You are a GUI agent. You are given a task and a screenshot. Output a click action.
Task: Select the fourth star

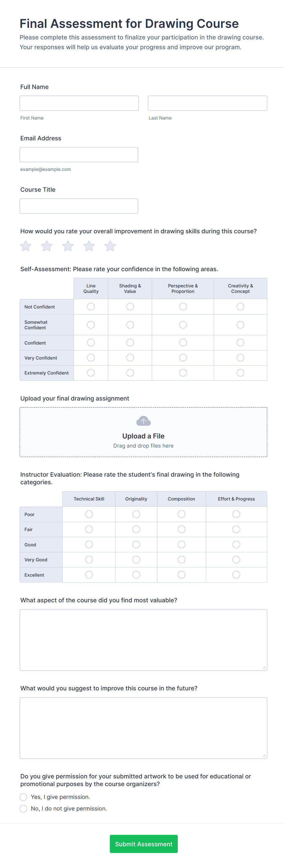[x=89, y=246]
